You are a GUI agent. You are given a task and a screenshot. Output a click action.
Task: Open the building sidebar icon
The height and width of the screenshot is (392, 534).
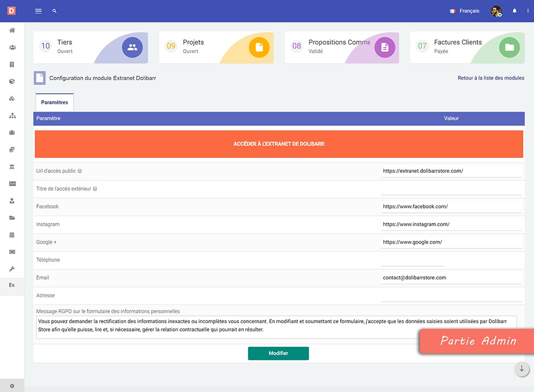pos(12,65)
